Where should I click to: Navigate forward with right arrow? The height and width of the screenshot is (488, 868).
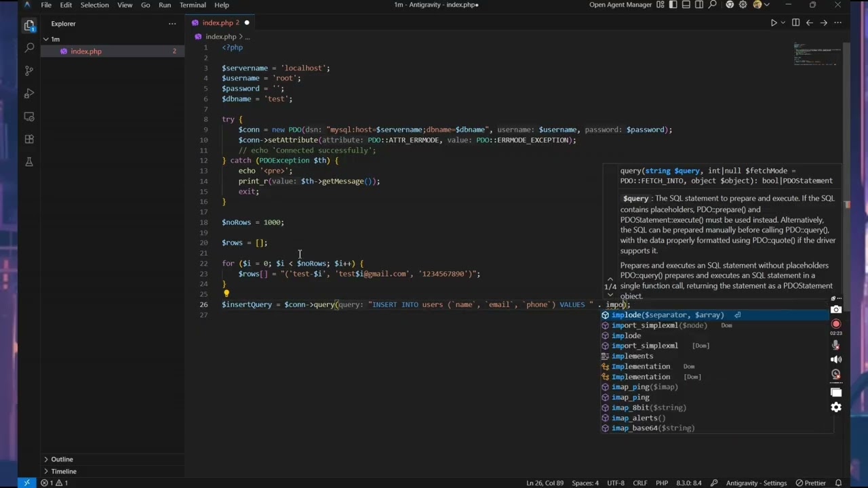823,23
